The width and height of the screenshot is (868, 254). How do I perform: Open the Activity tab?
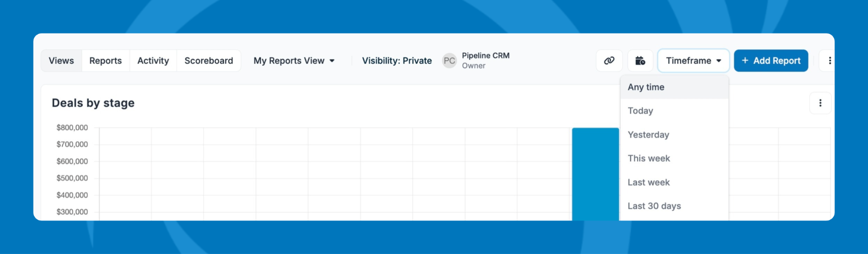coord(153,61)
